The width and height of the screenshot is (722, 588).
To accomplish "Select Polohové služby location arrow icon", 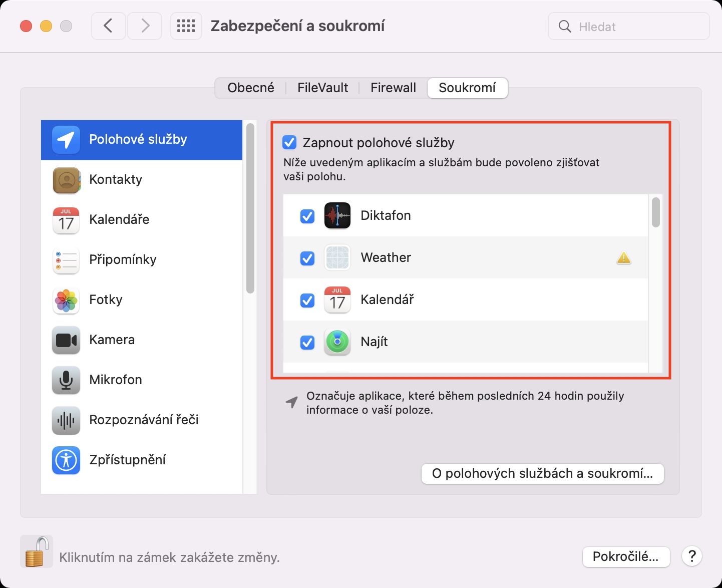I will pos(66,140).
